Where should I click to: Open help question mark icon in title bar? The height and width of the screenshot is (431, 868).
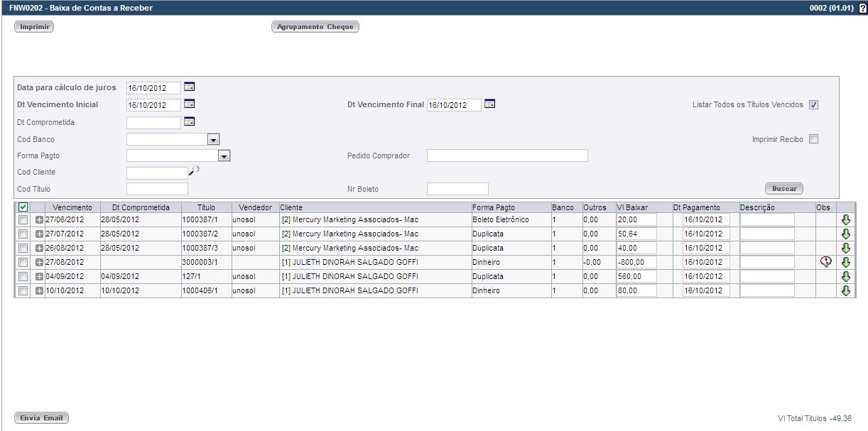[862, 8]
